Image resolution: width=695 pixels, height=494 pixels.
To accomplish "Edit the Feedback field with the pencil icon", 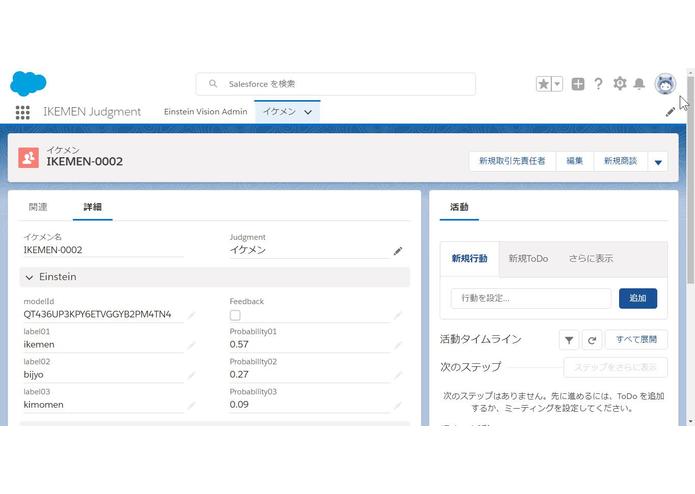I will coord(398,315).
